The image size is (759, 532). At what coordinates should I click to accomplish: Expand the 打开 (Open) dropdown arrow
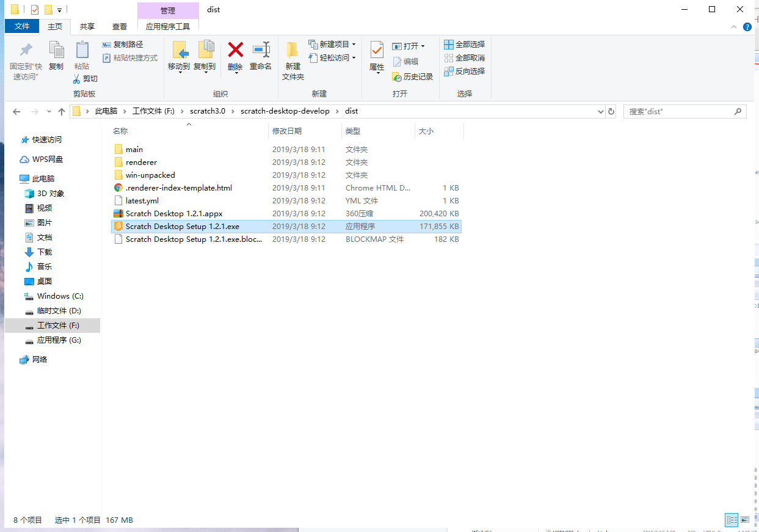click(x=421, y=45)
